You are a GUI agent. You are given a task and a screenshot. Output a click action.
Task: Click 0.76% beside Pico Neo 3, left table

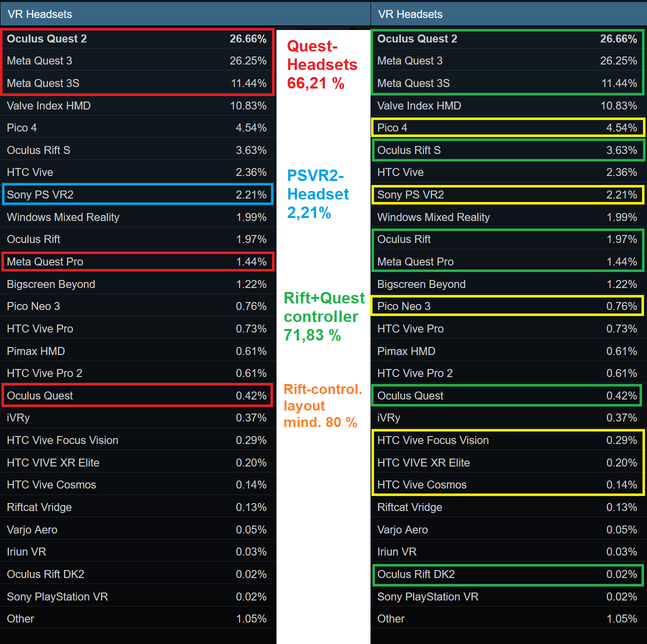pyautogui.click(x=251, y=306)
